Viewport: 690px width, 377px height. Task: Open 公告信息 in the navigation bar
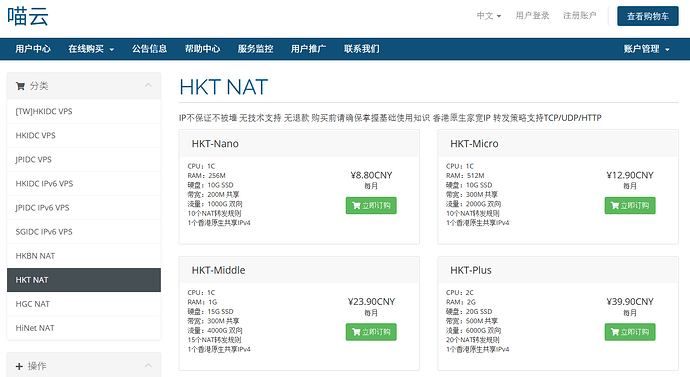[x=149, y=49]
